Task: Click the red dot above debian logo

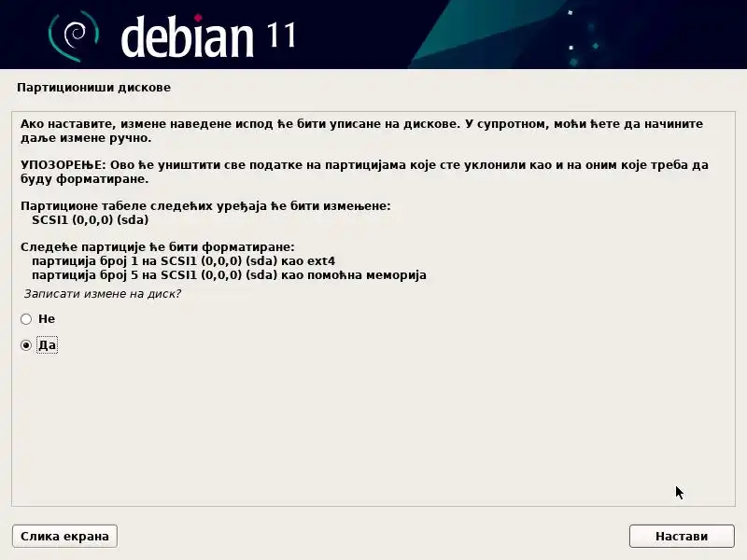Action: point(198,18)
